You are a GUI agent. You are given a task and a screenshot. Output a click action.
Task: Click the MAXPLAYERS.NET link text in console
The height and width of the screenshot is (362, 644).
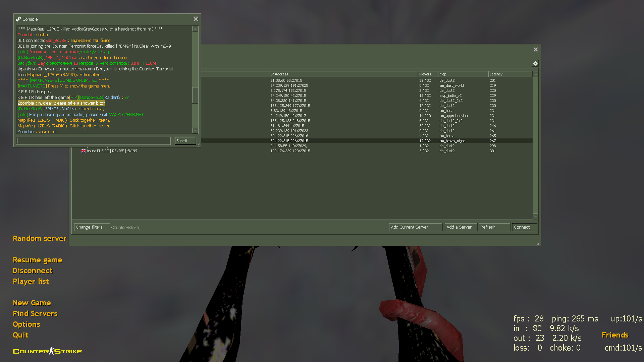[x=126, y=115]
